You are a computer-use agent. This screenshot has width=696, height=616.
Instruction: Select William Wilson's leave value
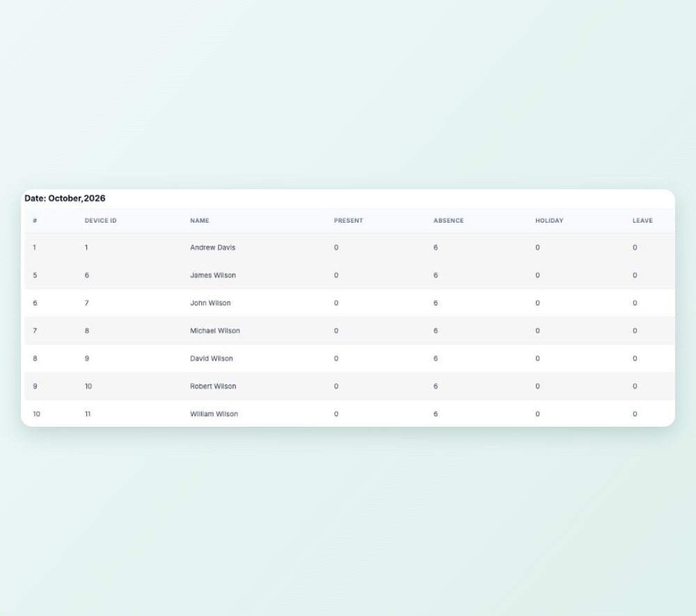click(x=635, y=414)
